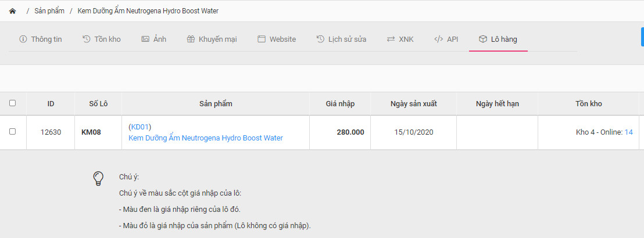Switch to the XNK tab
The height and width of the screenshot is (238, 644).
click(400, 39)
